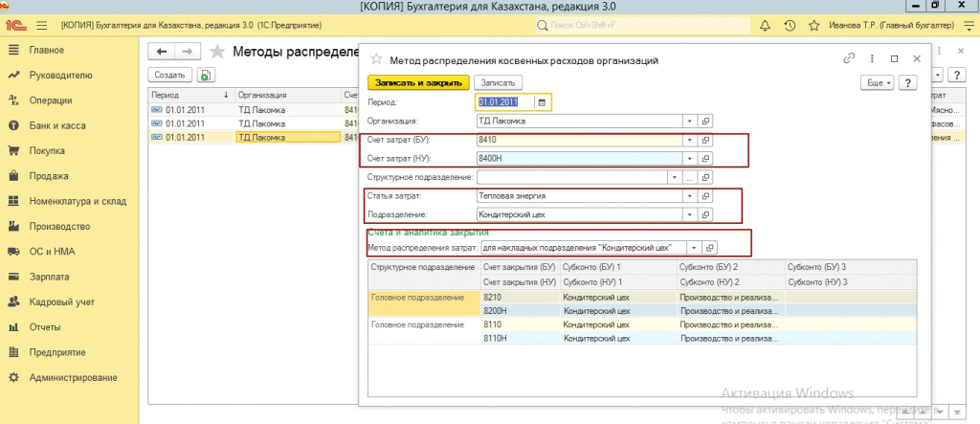Focus the search field Поиск Ctrl+Shift+F
This screenshot has height=424, width=980.
[642, 26]
